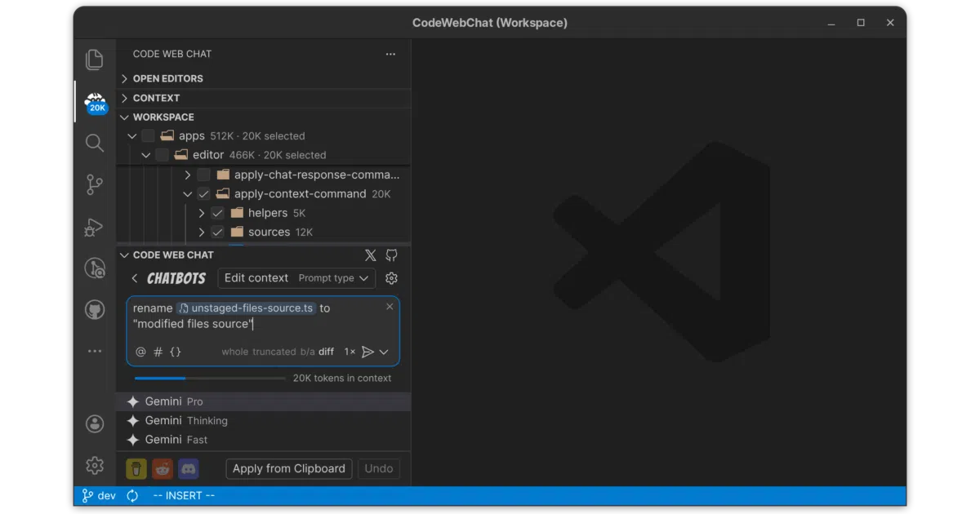This screenshot has height=514, width=980.
Task: Expand the apply-chat-response-command folder chevron
Action: pyautogui.click(x=188, y=175)
